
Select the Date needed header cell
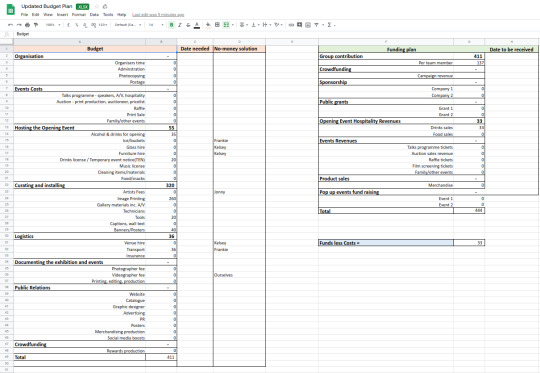click(195, 49)
